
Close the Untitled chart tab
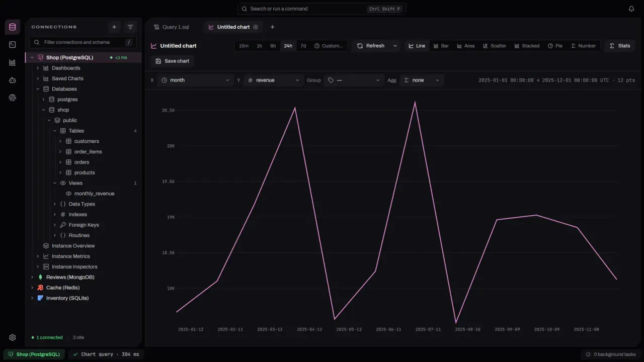256,27
